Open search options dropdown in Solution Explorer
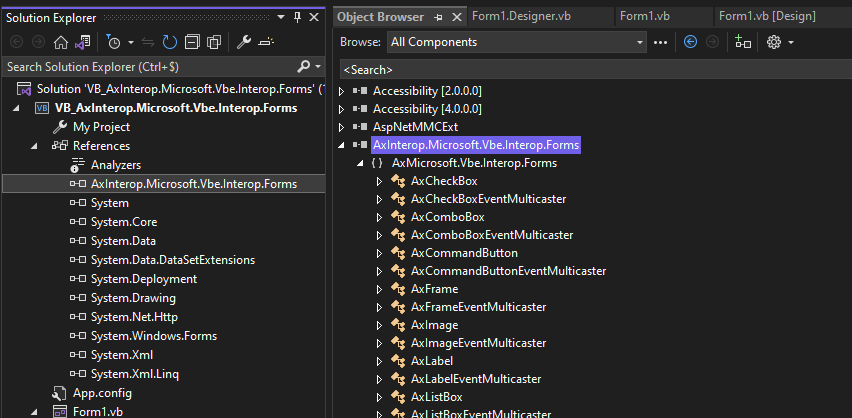The image size is (852, 418). coord(318,67)
